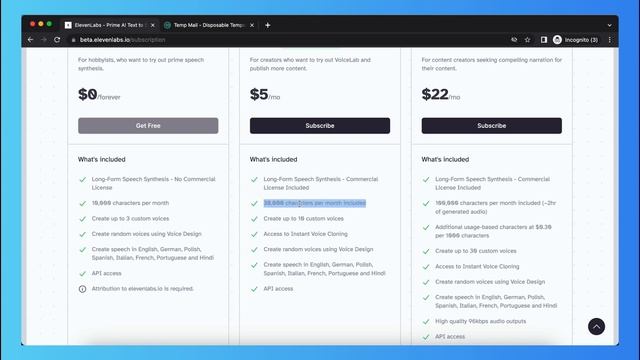The width and height of the screenshot is (640, 360).
Task: Click 'Create up to 3 custom voices'
Action: [130, 219]
